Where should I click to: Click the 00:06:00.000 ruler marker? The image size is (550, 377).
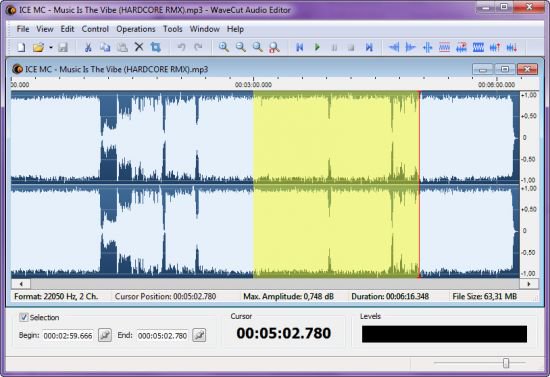[496, 85]
